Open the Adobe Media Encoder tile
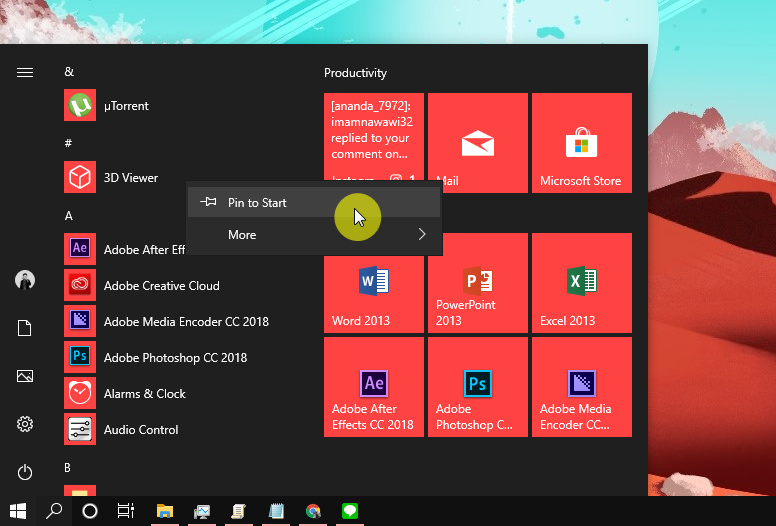Screen dimensions: 776x526 click(x=582, y=387)
